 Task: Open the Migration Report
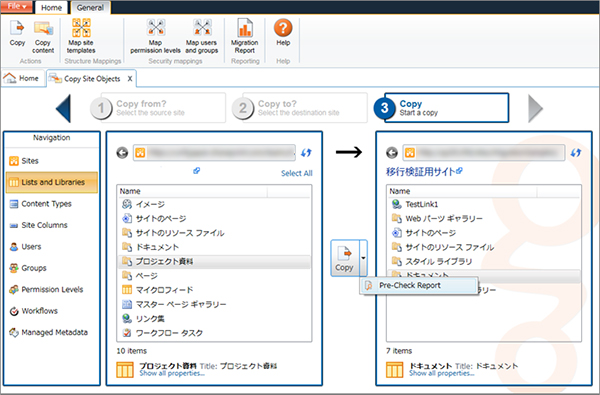[x=245, y=36]
